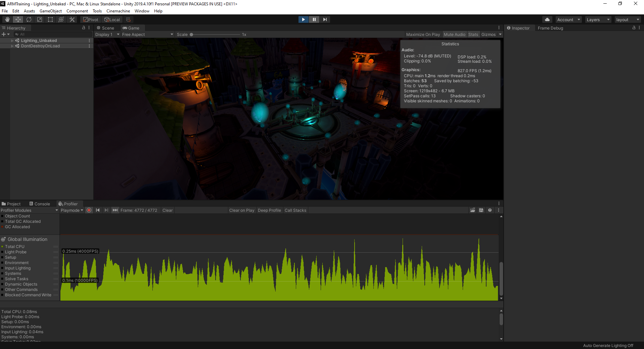Click the Pause button

[x=314, y=19]
